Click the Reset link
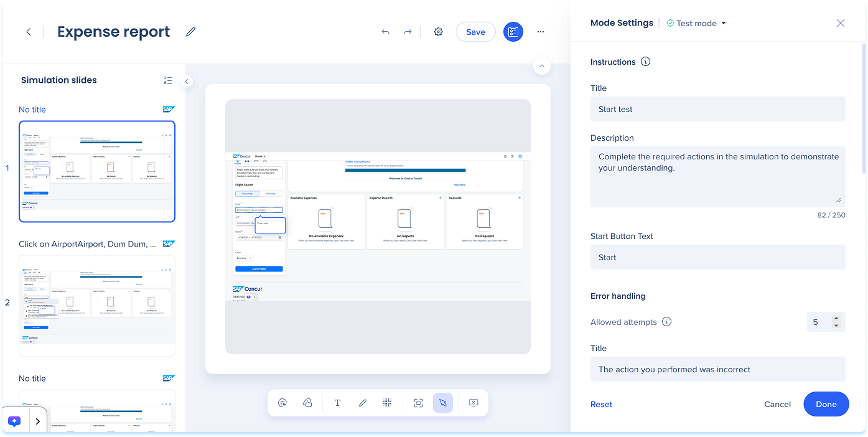 (x=601, y=404)
